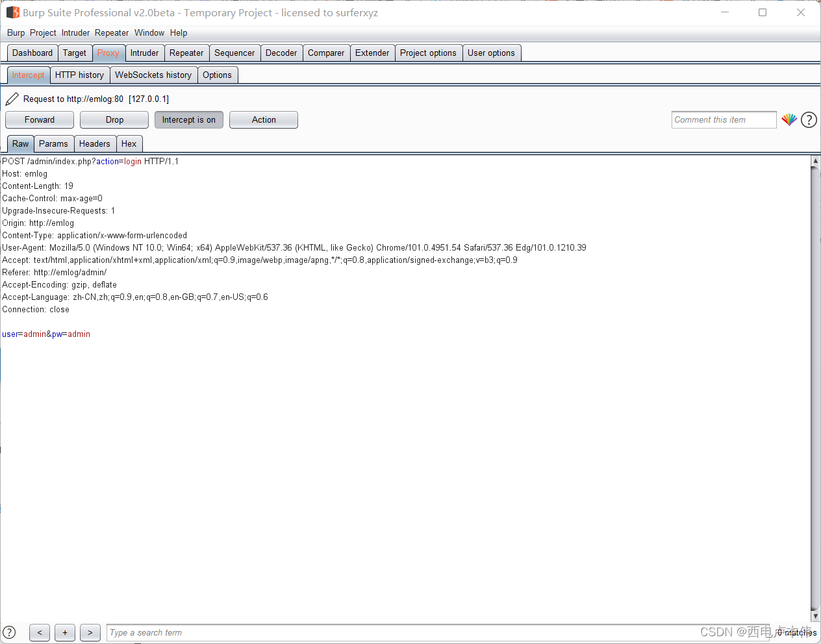Image resolution: width=821 pixels, height=644 pixels.
Task: Switch to the Params view tab
Action: tap(53, 144)
